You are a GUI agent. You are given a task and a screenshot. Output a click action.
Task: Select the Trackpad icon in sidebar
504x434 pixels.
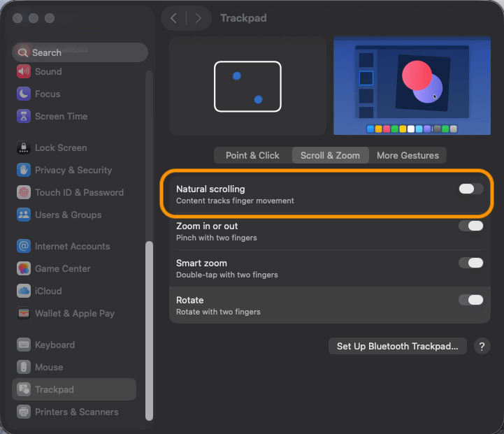click(x=24, y=389)
